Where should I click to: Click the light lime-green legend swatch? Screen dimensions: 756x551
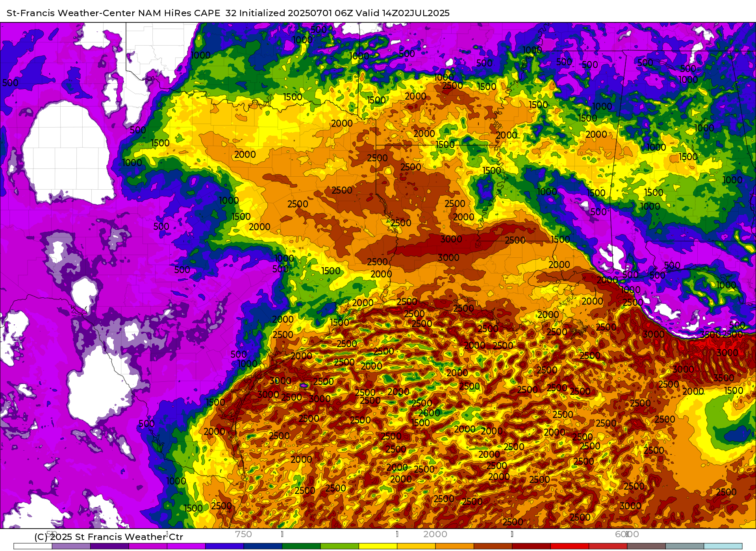click(x=339, y=546)
